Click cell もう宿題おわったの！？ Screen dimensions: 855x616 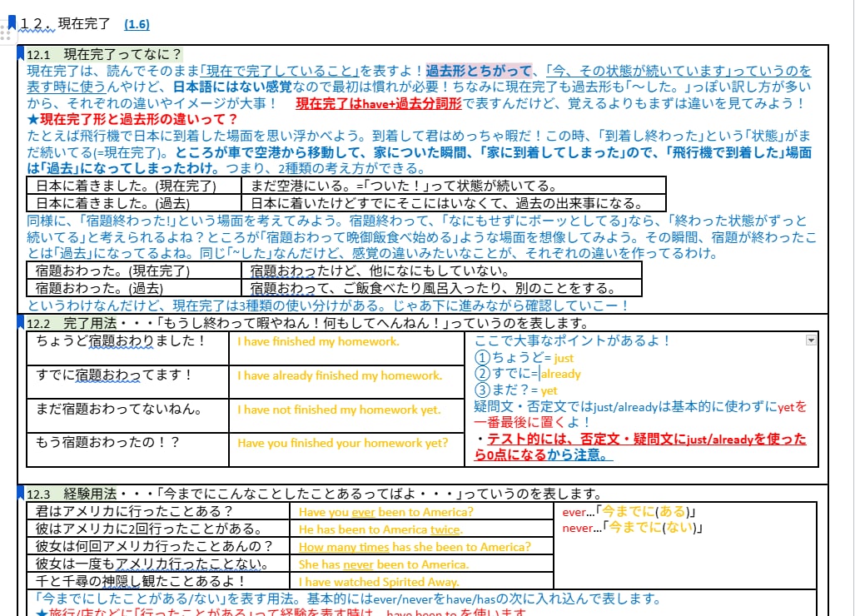tap(127, 450)
